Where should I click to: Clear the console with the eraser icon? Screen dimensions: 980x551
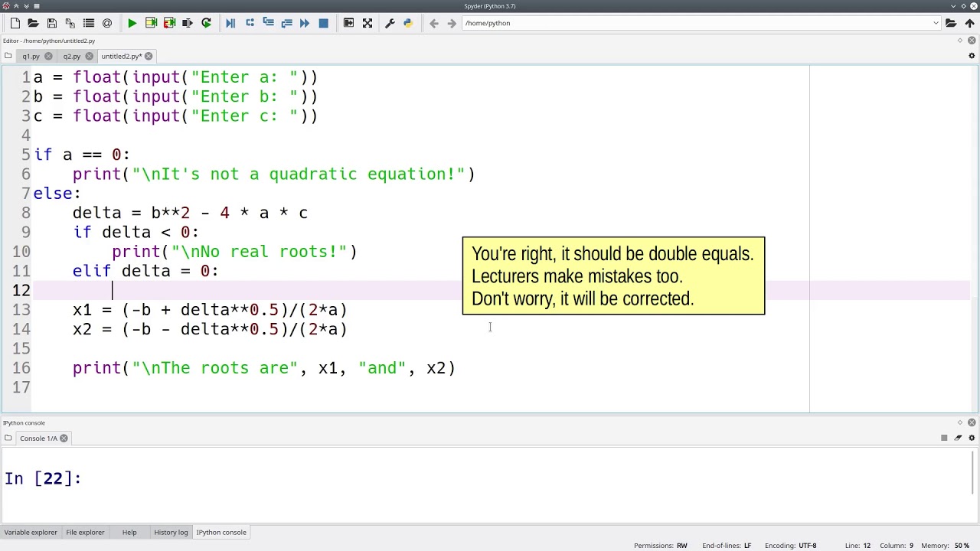pyautogui.click(x=958, y=438)
